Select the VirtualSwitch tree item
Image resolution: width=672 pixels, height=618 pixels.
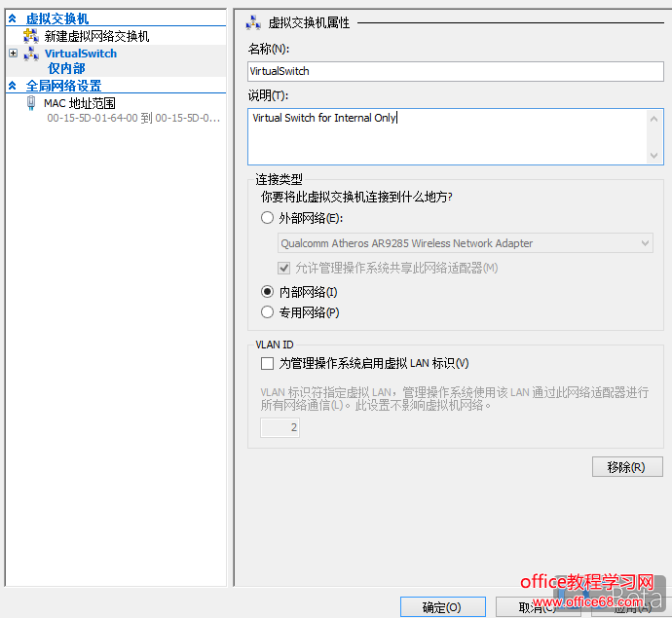[x=81, y=54]
